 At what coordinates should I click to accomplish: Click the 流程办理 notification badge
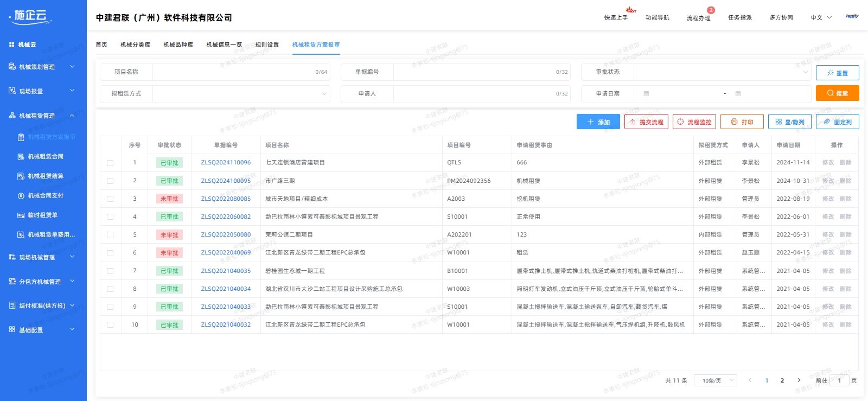(711, 10)
